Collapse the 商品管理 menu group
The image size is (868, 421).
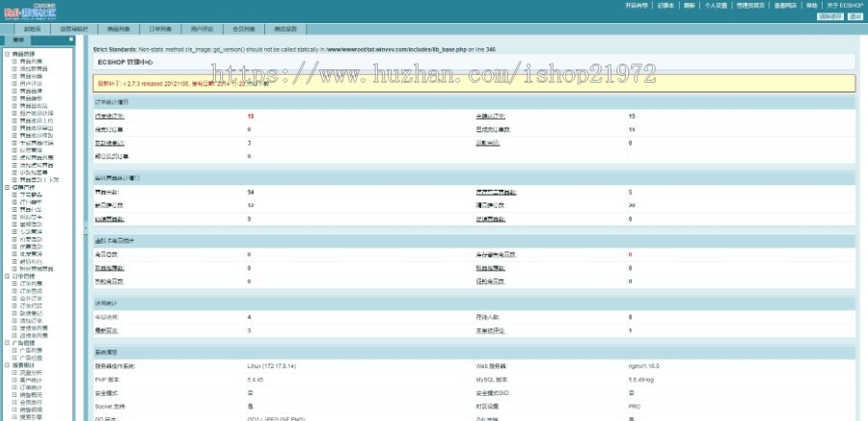click(x=7, y=54)
